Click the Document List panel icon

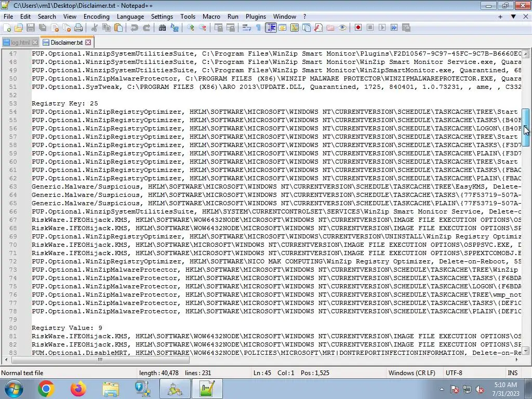click(307, 28)
